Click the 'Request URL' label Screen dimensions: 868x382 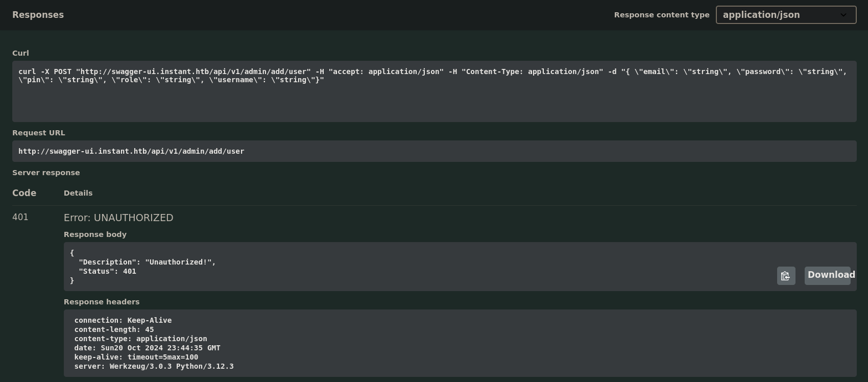click(39, 133)
